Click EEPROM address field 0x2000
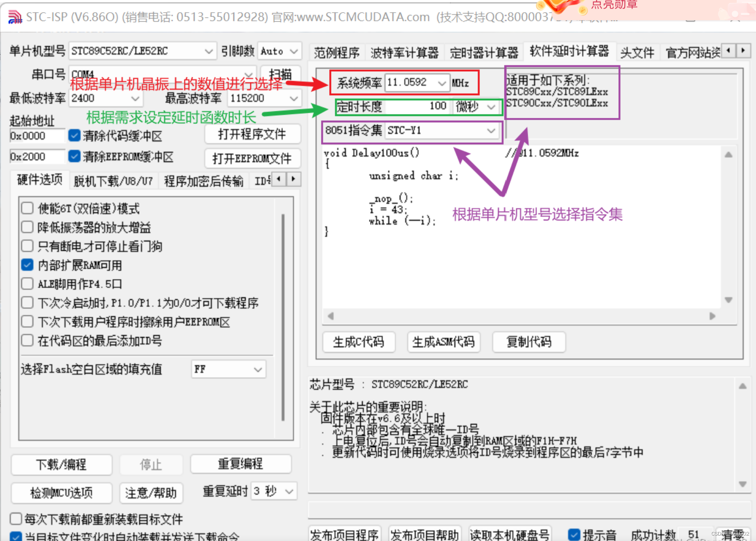The width and height of the screenshot is (756, 541). coord(37,157)
